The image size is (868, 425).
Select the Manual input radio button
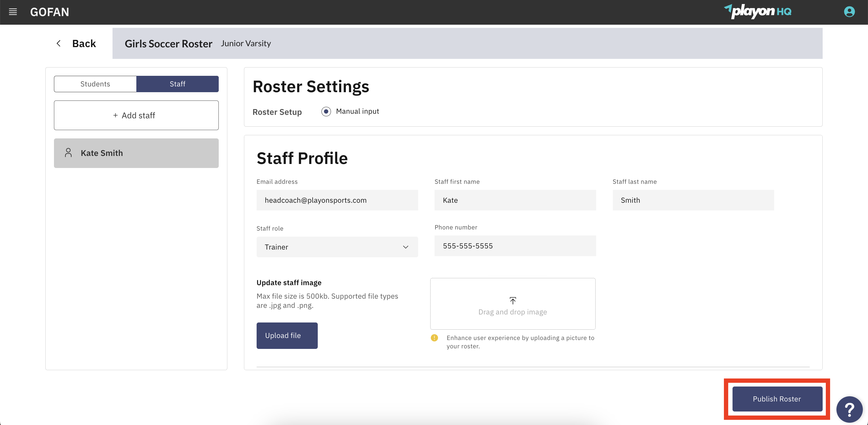click(x=326, y=111)
